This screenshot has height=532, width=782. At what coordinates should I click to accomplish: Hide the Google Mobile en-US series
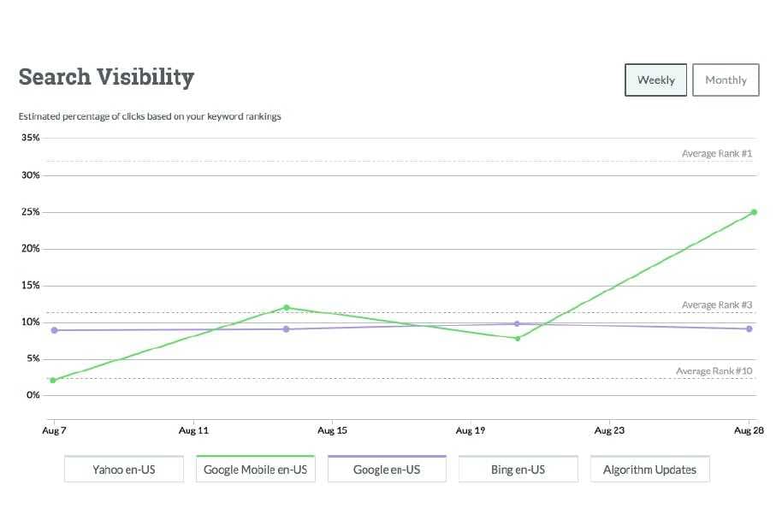click(255, 470)
